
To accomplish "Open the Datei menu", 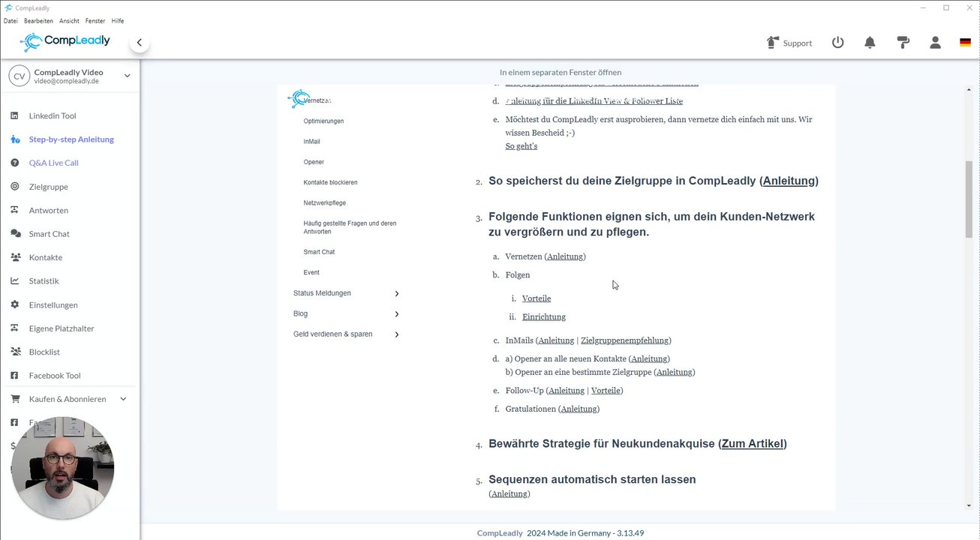I will click(x=11, y=21).
